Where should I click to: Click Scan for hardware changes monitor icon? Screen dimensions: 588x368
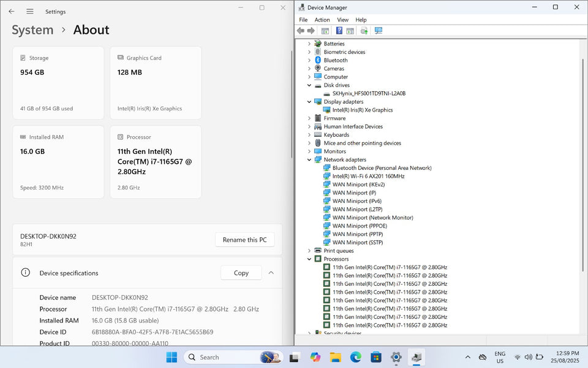click(x=379, y=31)
